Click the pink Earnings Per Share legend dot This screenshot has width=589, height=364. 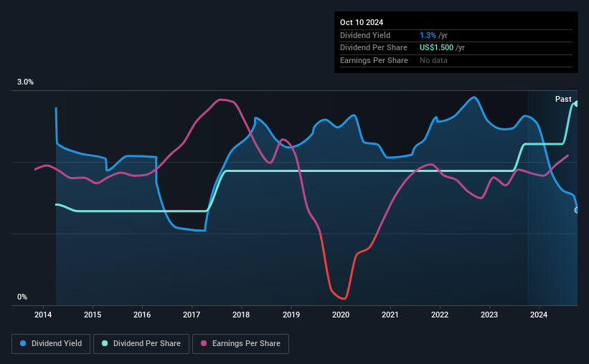[x=204, y=343]
